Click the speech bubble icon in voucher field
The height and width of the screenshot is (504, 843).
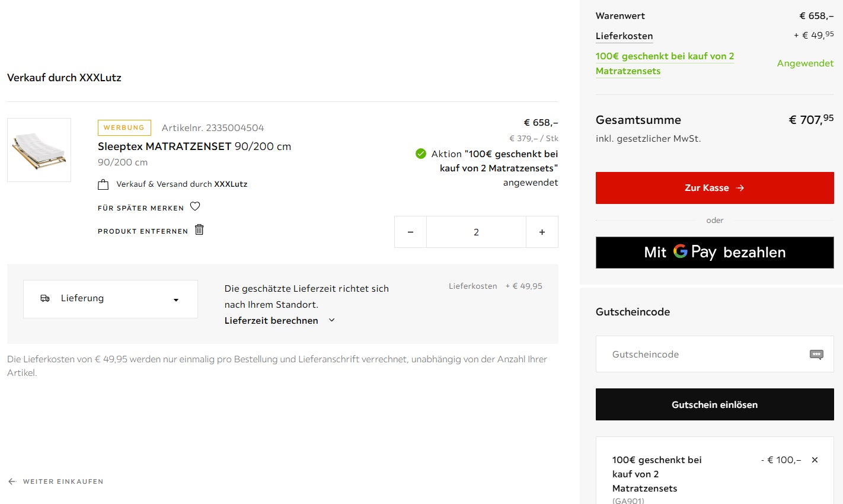816,355
